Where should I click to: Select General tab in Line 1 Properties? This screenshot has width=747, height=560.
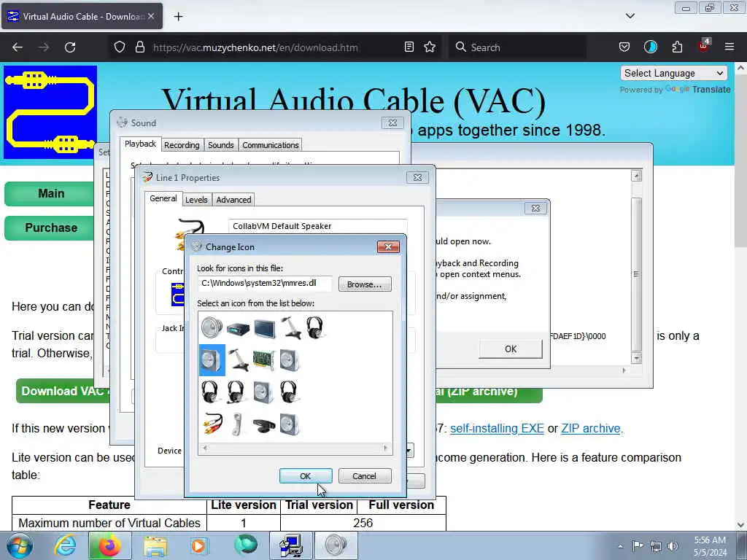(163, 198)
